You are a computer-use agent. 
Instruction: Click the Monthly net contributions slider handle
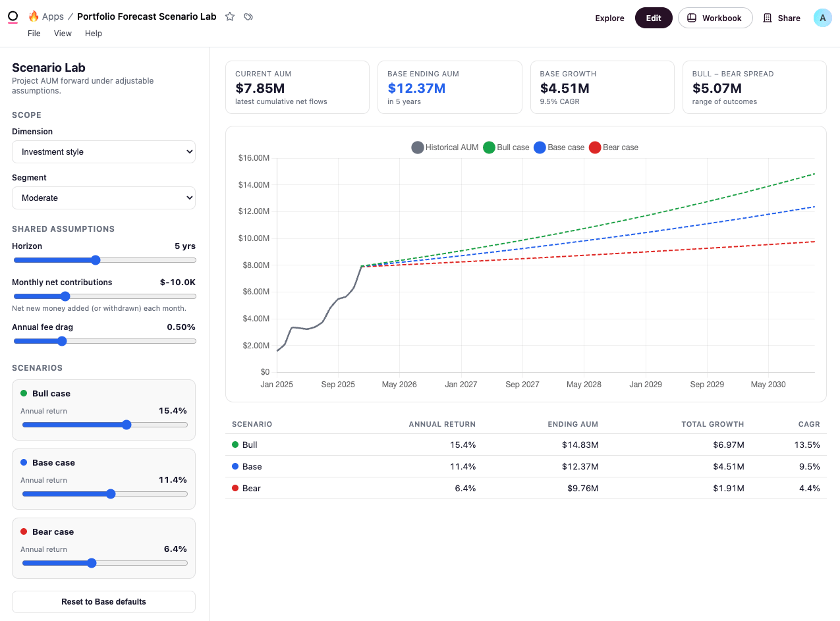click(65, 296)
